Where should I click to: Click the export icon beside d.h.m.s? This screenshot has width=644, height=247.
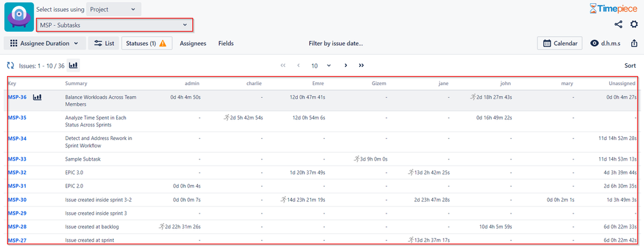pyautogui.click(x=634, y=43)
